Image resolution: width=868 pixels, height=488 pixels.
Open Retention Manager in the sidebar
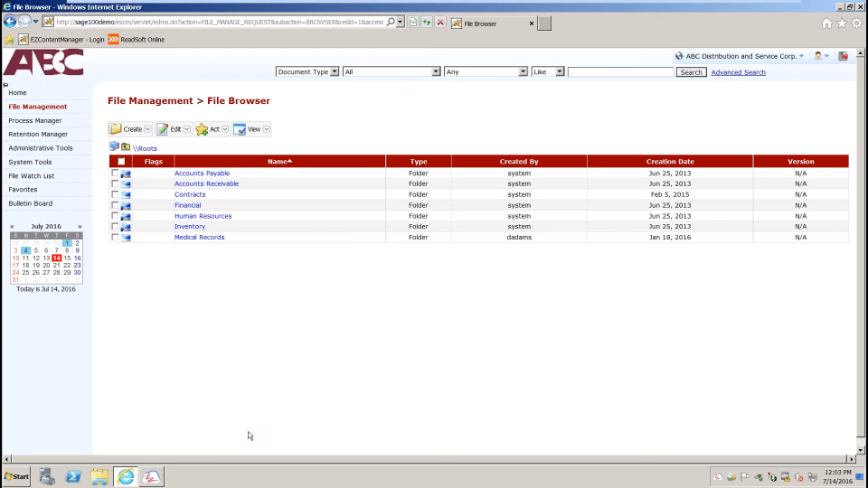[x=38, y=135]
